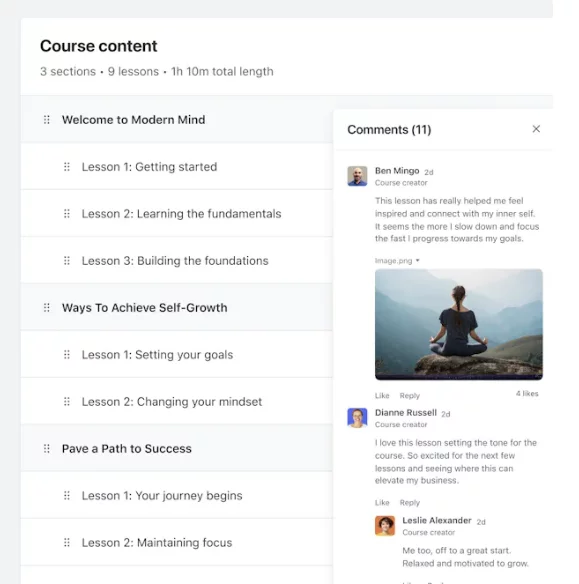Click drag handle for Your journey begins lesson
The height and width of the screenshot is (584, 579).
coord(67,495)
